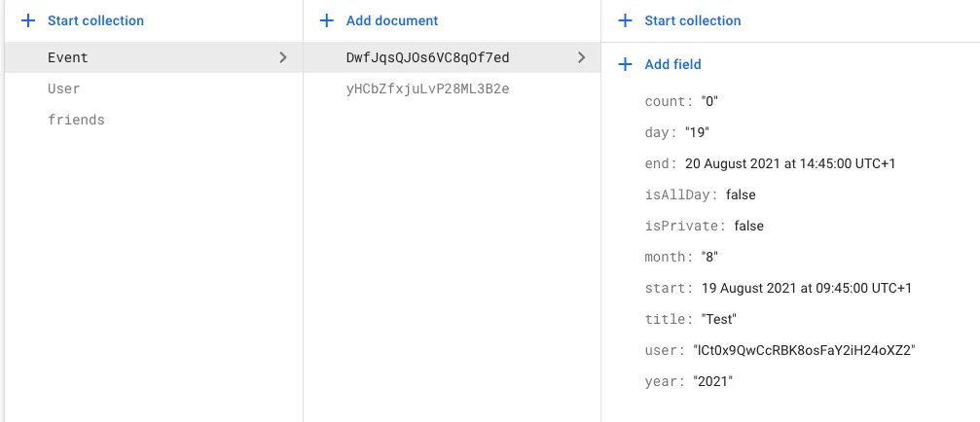Expand the Event collection chevron
Screen dimensions: 980x422
coord(283,57)
